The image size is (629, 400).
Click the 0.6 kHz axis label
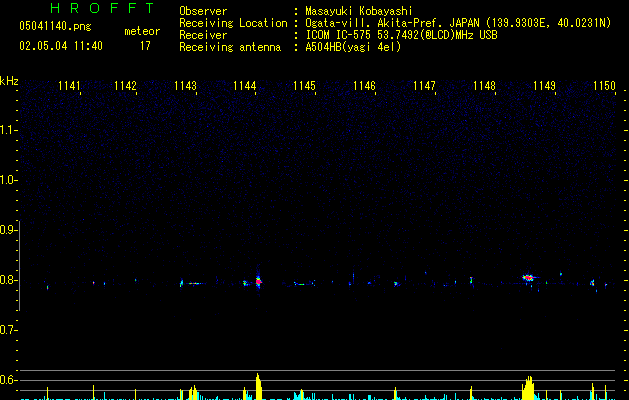[8, 380]
